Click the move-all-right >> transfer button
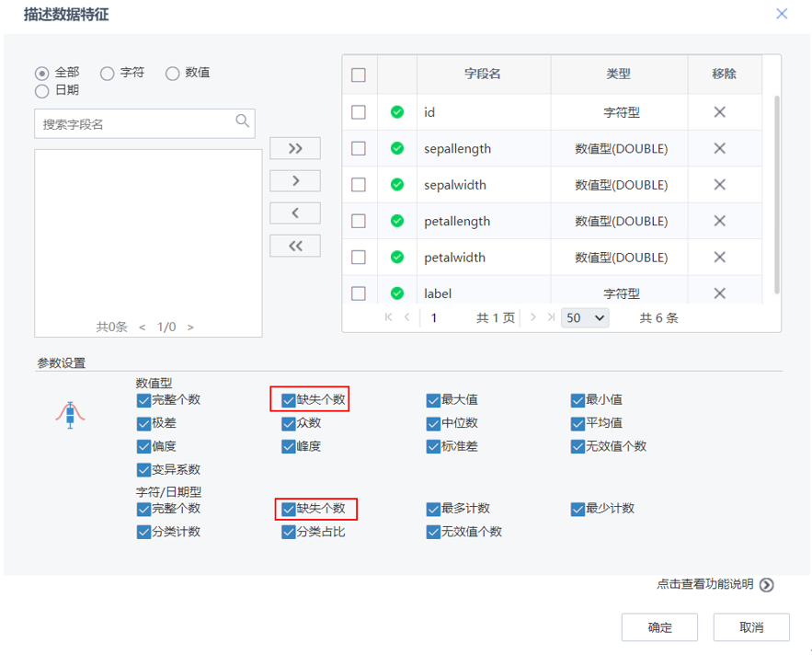The width and height of the screenshot is (812, 655). pyautogui.click(x=294, y=147)
